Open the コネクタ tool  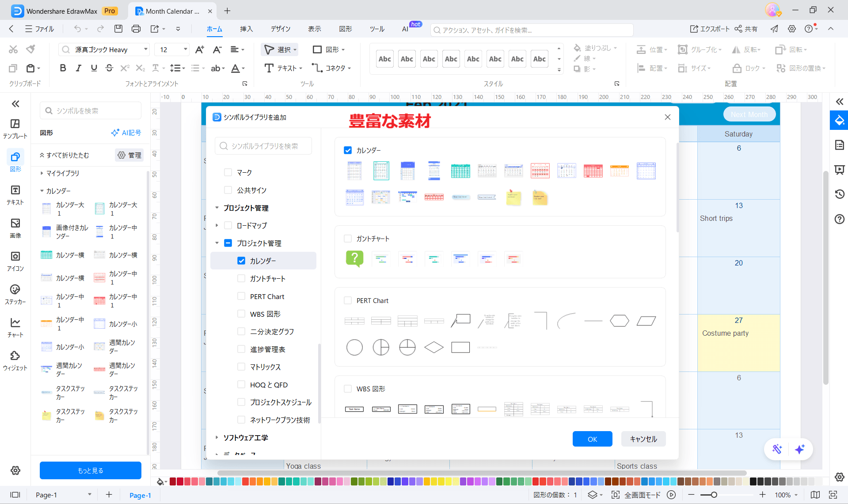(x=332, y=68)
